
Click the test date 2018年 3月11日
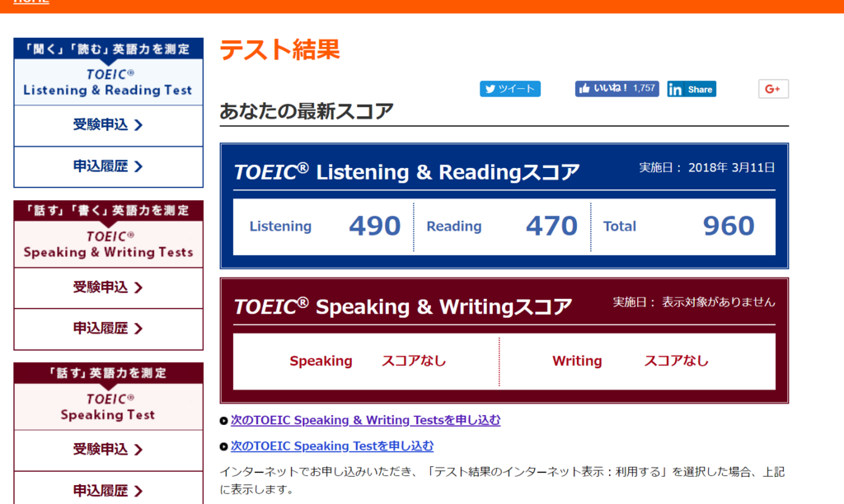[x=732, y=168]
